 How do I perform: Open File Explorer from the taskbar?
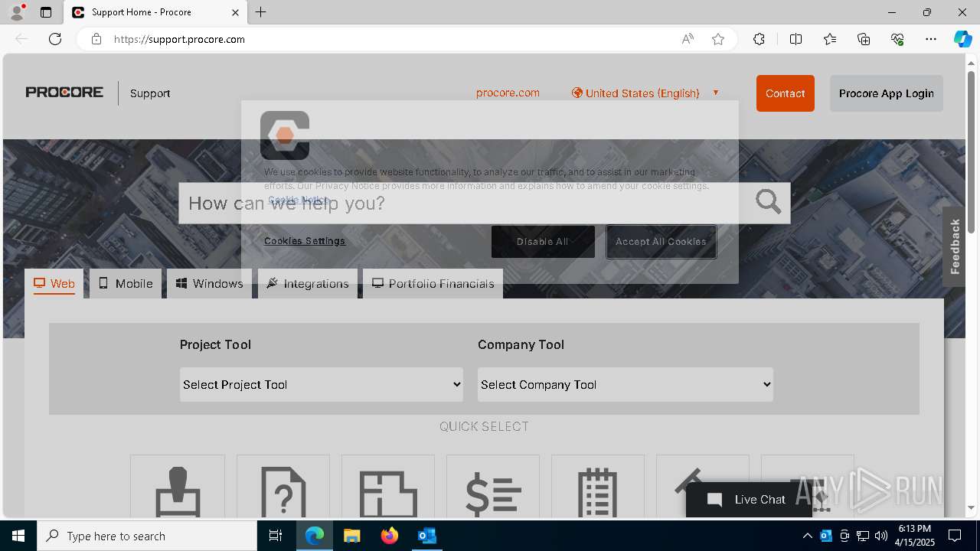click(352, 536)
